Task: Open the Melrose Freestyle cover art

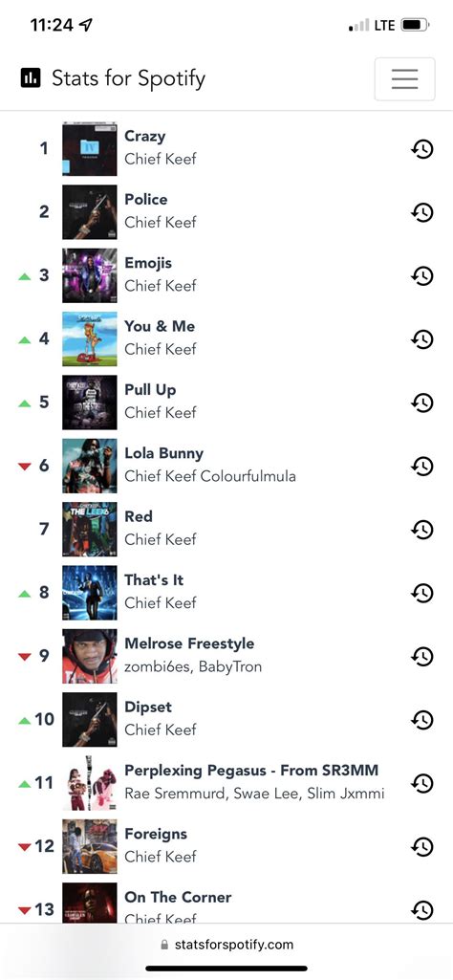Action: pyautogui.click(x=89, y=656)
